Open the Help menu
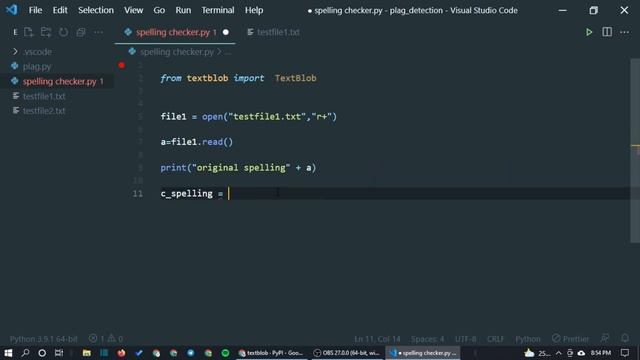640x360 pixels. tap(254, 10)
